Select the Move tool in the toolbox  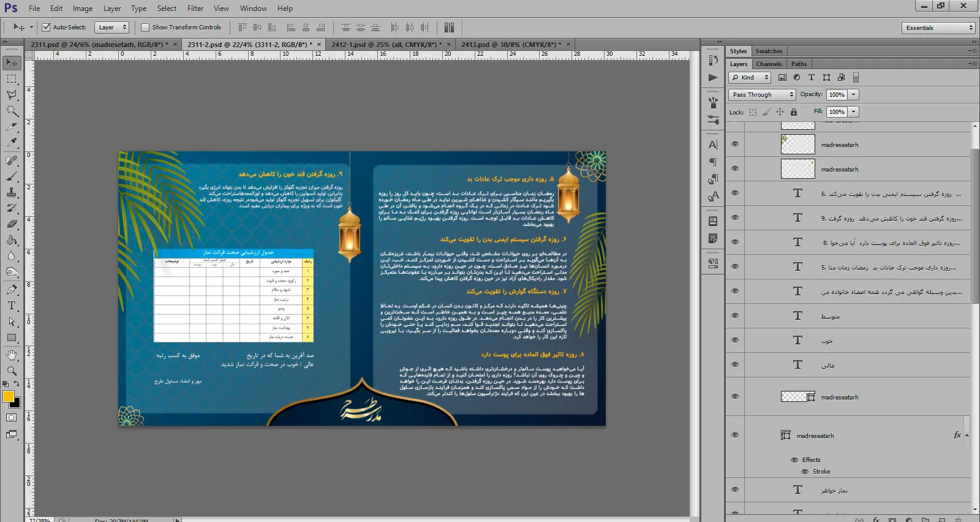12,63
